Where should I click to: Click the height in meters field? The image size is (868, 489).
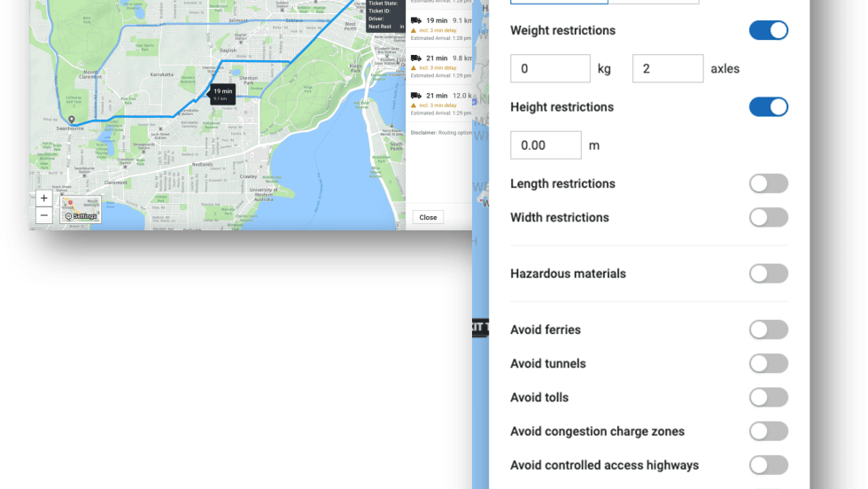click(546, 144)
